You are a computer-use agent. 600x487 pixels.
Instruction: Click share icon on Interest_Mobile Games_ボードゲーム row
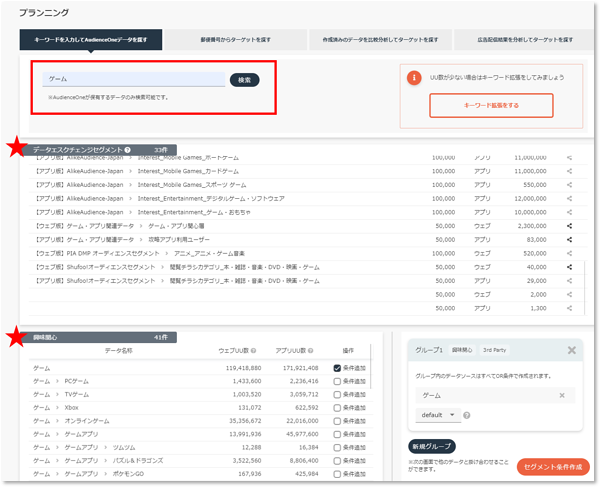pos(569,157)
